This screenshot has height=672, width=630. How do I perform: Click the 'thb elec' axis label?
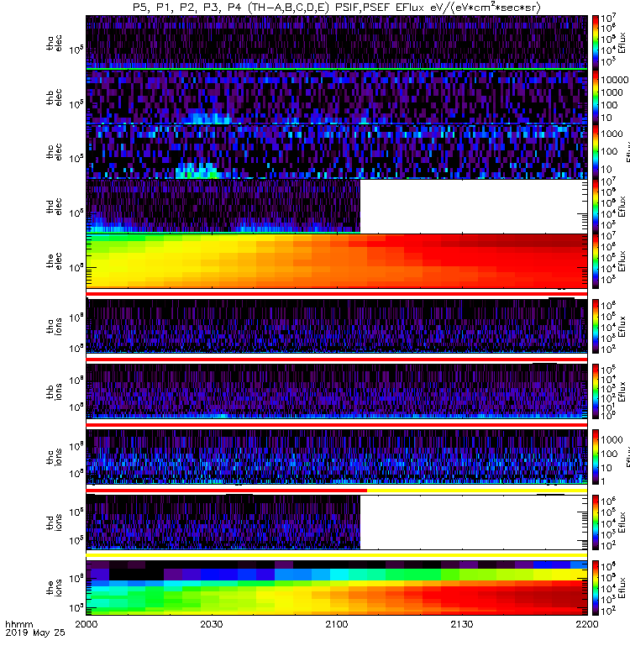click(x=55, y=97)
